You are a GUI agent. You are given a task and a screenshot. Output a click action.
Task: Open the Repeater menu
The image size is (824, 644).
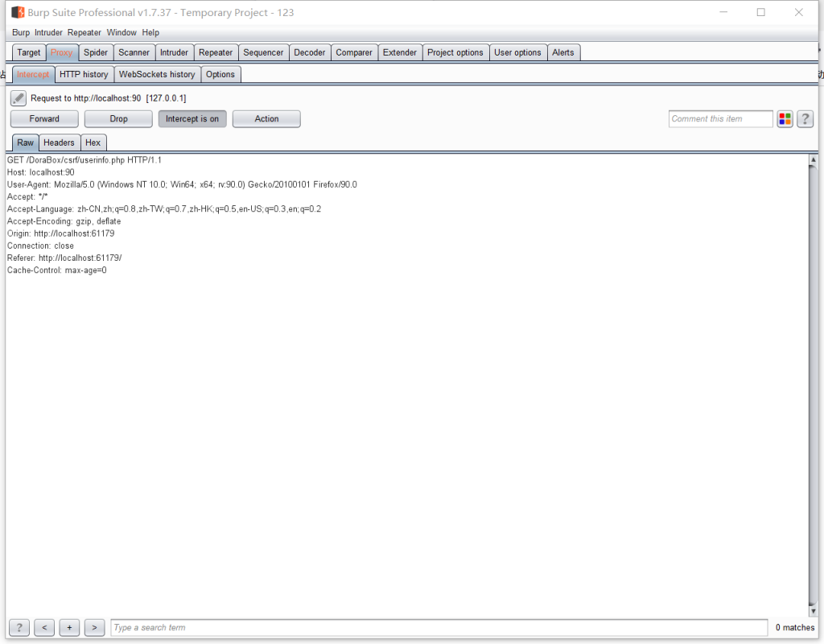(x=84, y=32)
